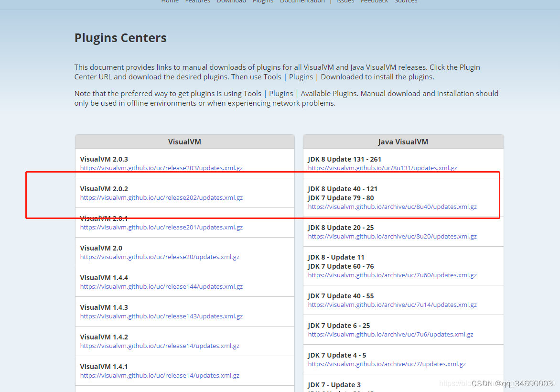This screenshot has width=560, height=392.
Task: Open the release201 updates.xml.gz link
Action: click(162, 227)
